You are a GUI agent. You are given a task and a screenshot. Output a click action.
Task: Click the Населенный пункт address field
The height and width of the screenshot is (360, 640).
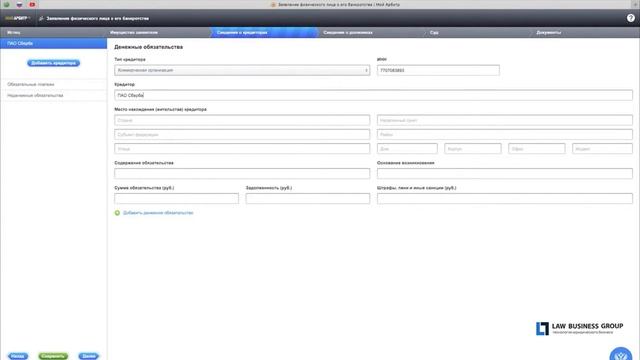(505, 120)
